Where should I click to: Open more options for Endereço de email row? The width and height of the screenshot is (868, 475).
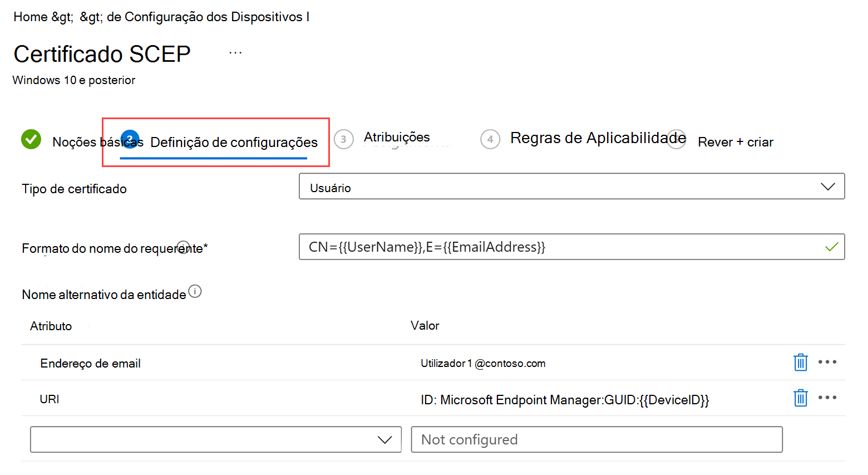click(x=827, y=362)
